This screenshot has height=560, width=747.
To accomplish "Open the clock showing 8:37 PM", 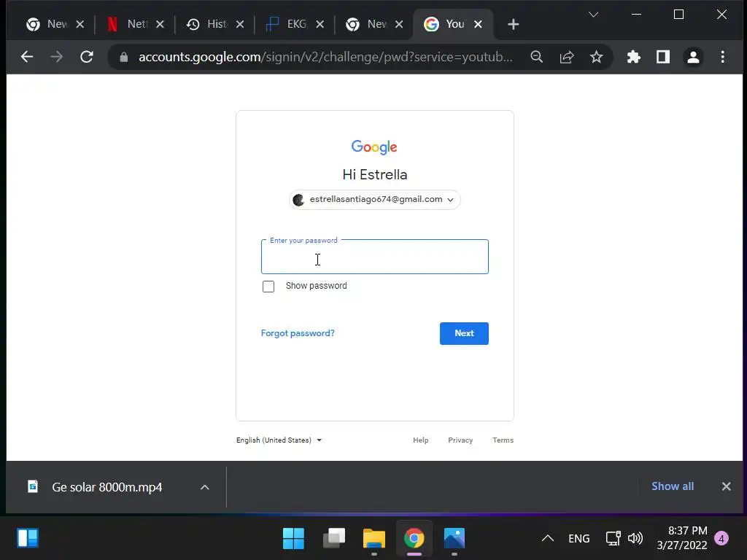I will [x=682, y=538].
